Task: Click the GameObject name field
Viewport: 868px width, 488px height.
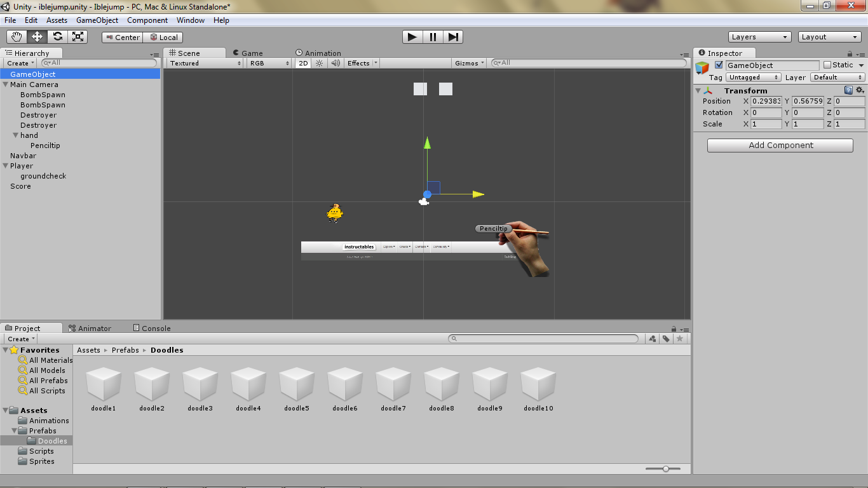Action: pyautogui.click(x=773, y=65)
